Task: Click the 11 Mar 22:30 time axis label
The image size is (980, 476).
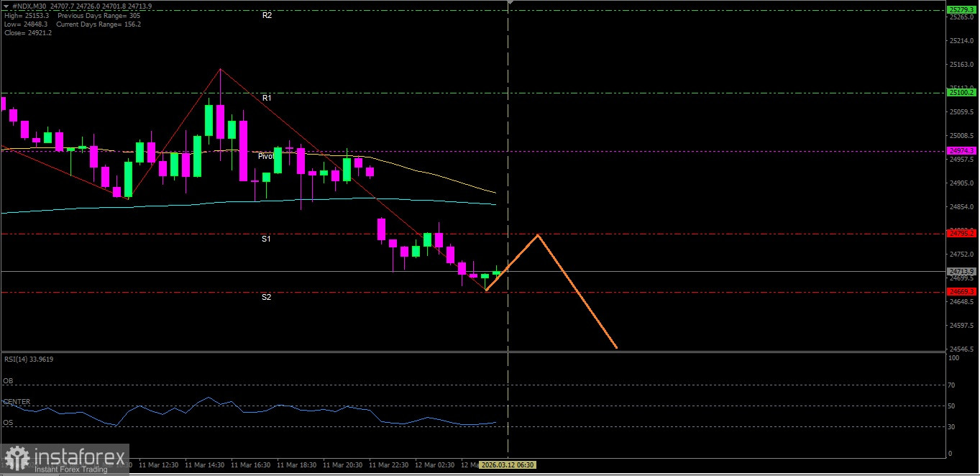Action: point(389,465)
